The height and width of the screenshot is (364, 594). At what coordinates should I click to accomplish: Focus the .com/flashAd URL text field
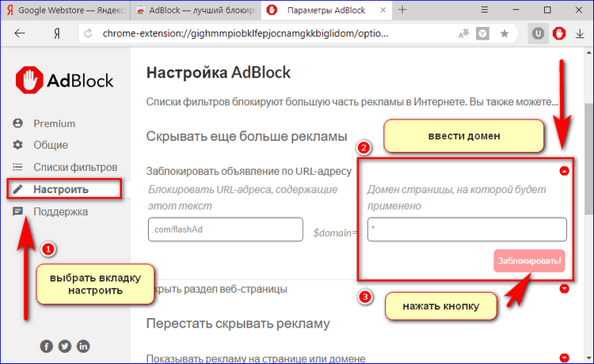point(226,229)
